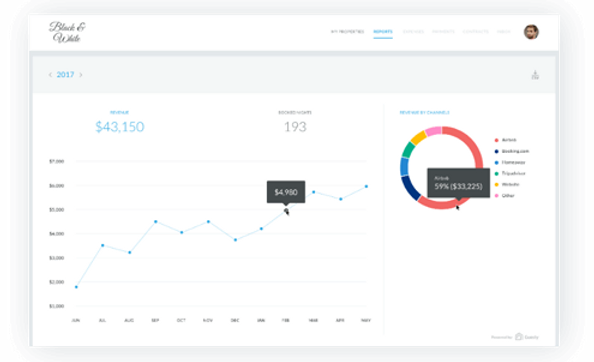Click the Revenue label above total

(x=119, y=112)
